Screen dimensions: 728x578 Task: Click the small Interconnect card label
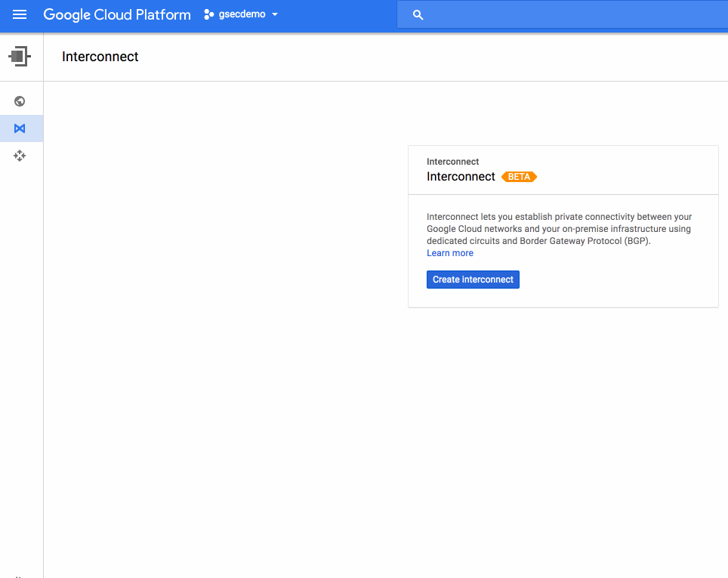point(452,162)
